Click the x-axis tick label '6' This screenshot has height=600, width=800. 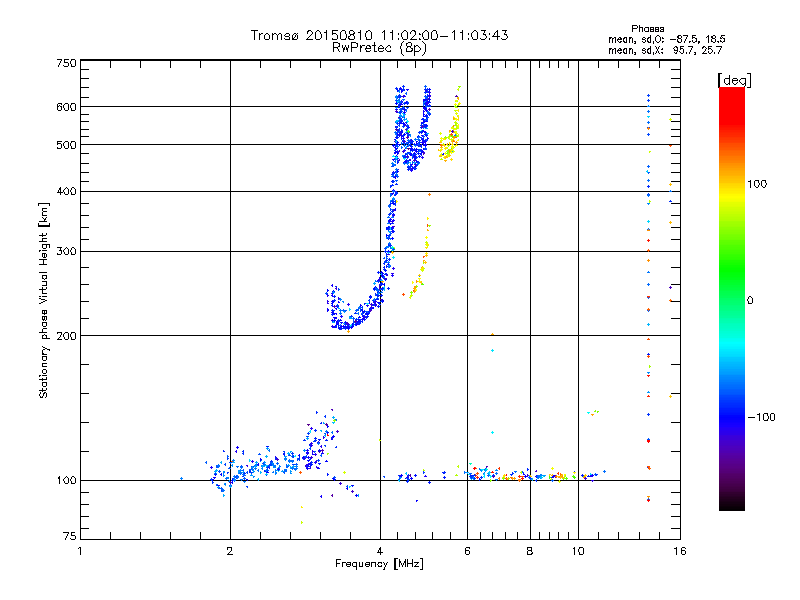467,551
